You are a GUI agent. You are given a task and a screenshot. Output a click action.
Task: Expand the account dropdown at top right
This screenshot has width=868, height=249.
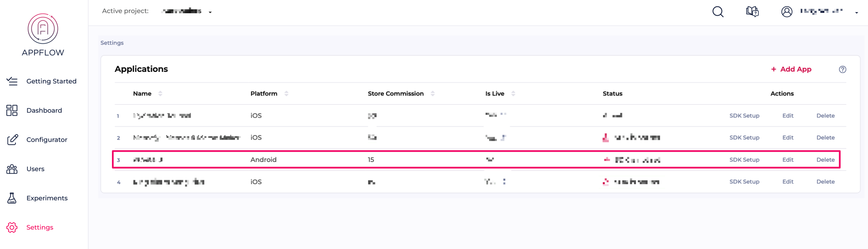[x=857, y=13]
